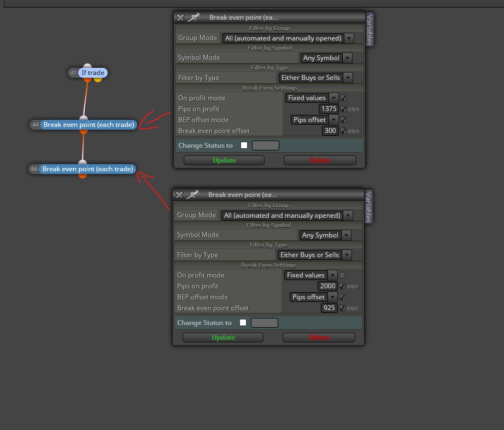504x430 pixels.
Task: Click the Break even offset field showing 925
Action: (329, 308)
